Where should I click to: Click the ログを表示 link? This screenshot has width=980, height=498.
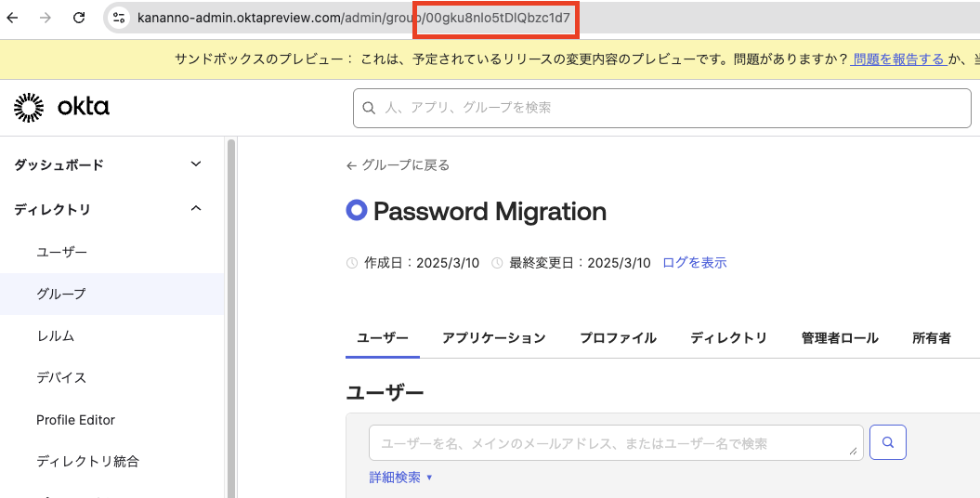(x=694, y=263)
